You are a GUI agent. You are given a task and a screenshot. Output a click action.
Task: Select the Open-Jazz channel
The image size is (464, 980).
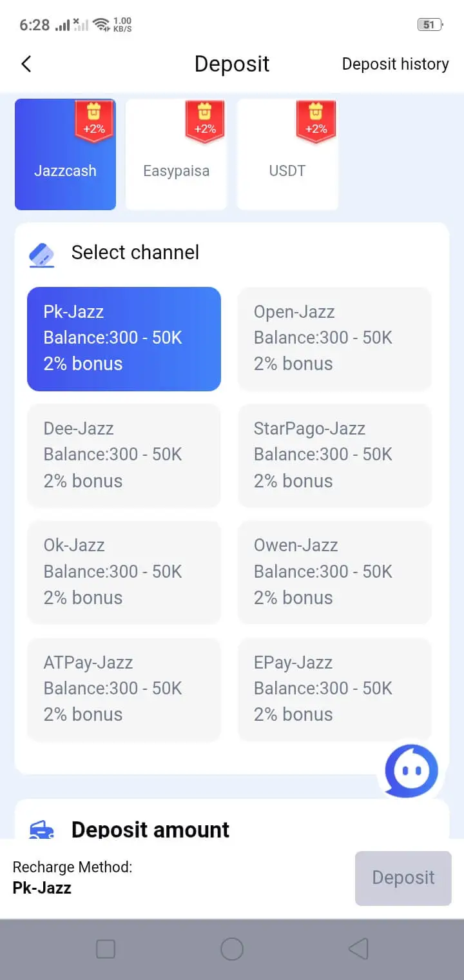334,338
